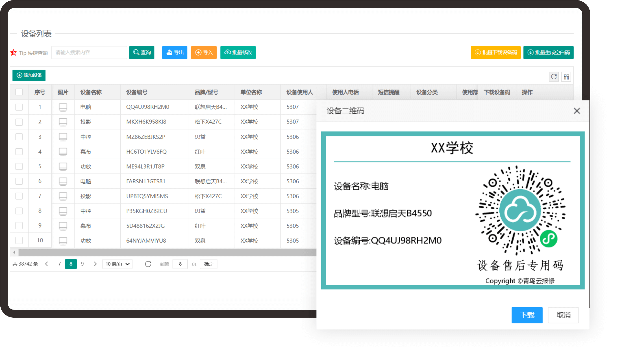Select current page 8 in pagination

coord(71,264)
